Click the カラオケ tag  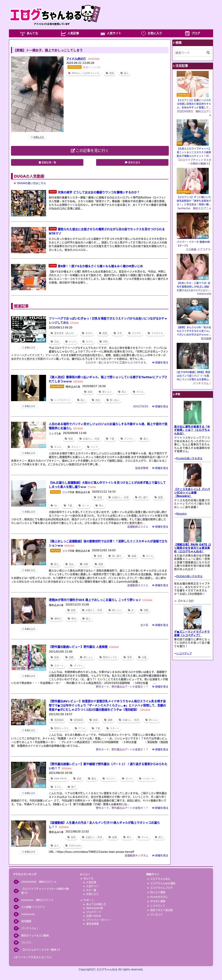pyautogui.click(x=134, y=333)
